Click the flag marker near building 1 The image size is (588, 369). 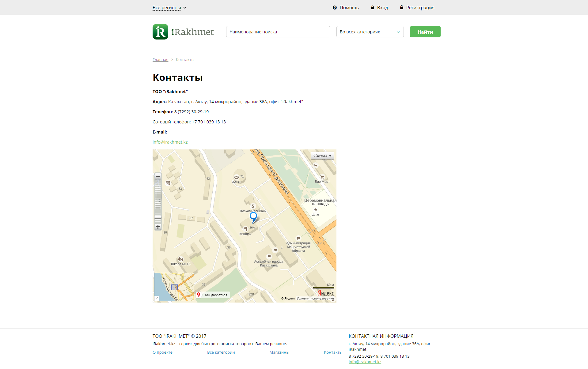point(275,250)
